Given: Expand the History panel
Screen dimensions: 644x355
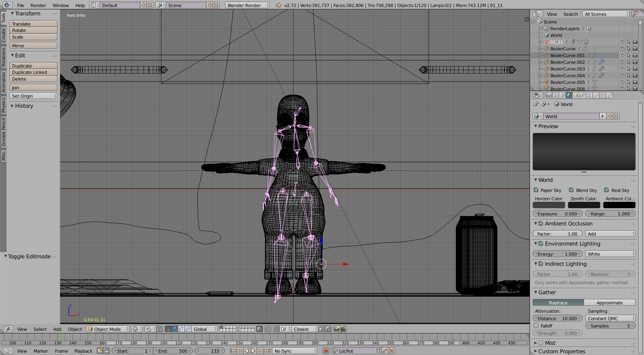Looking at the screenshot, I should click(24, 106).
